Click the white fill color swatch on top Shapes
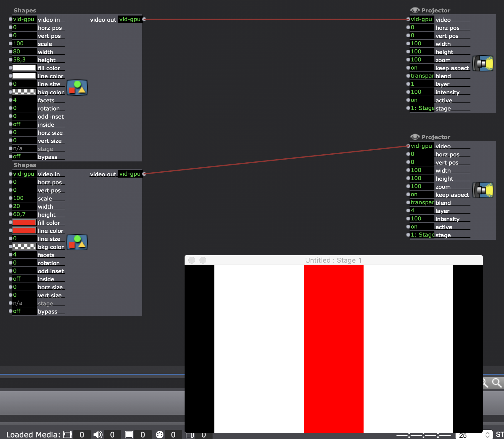This screenshot has width=504, height=439. tap(24, 68)
